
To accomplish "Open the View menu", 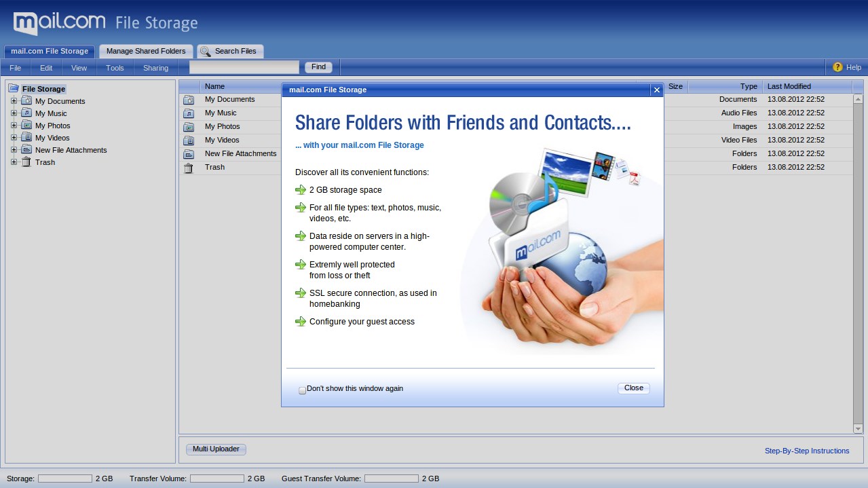I will pyautogui.click(x=79, y=68).
